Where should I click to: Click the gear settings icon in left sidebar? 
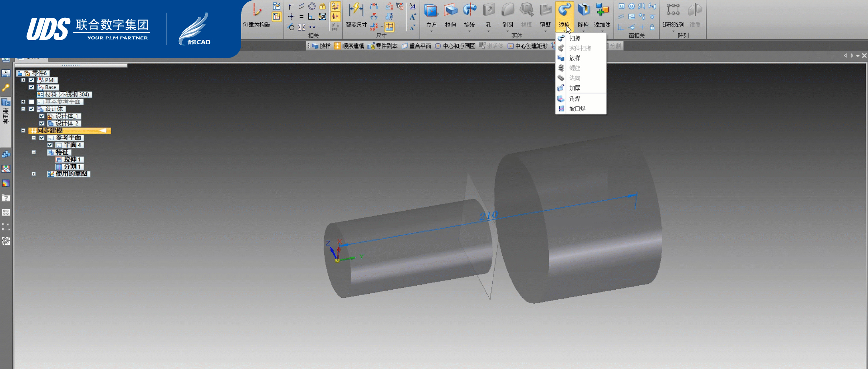[x=6, y=241]
